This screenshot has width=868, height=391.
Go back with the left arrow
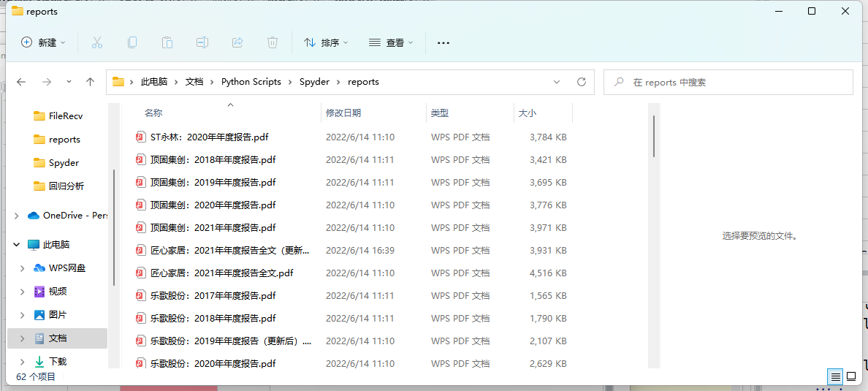click(21, 82)
